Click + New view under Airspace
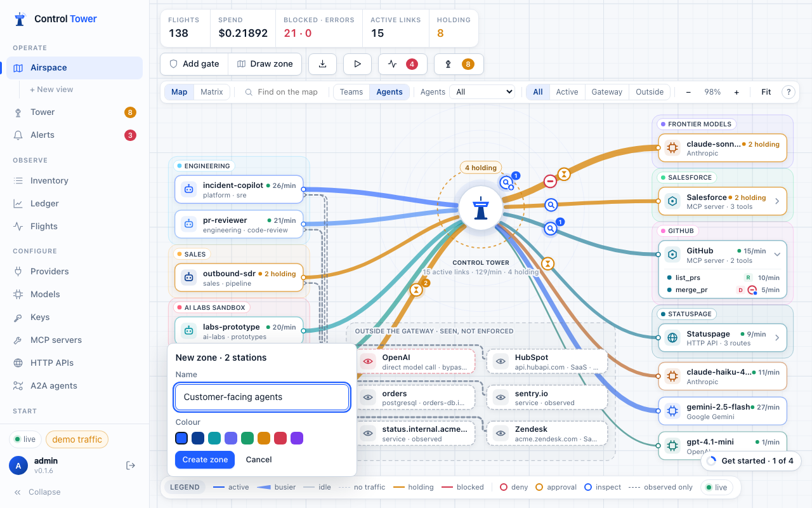The width and height of the screenshot is (812, 508). tap(52, 90)
